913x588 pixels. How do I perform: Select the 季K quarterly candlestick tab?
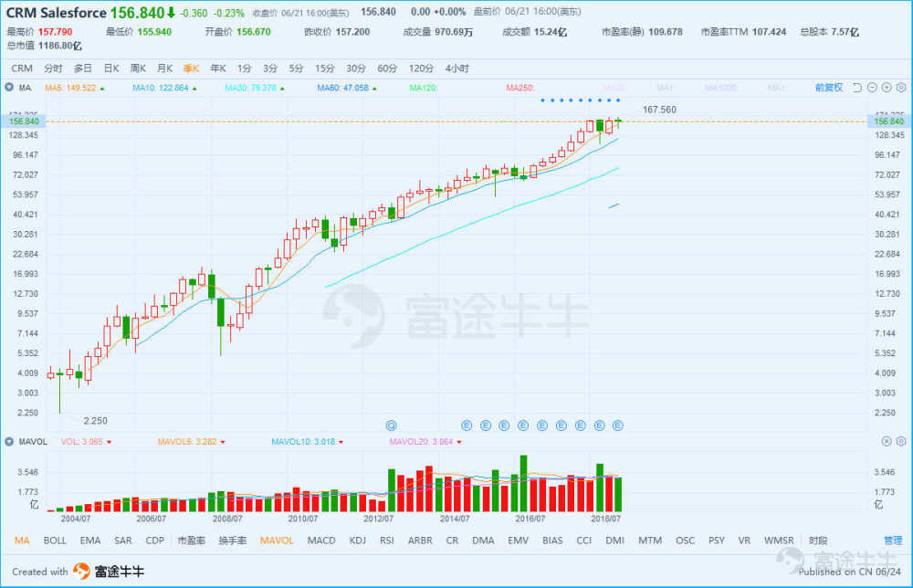click(x=192, y=68)
